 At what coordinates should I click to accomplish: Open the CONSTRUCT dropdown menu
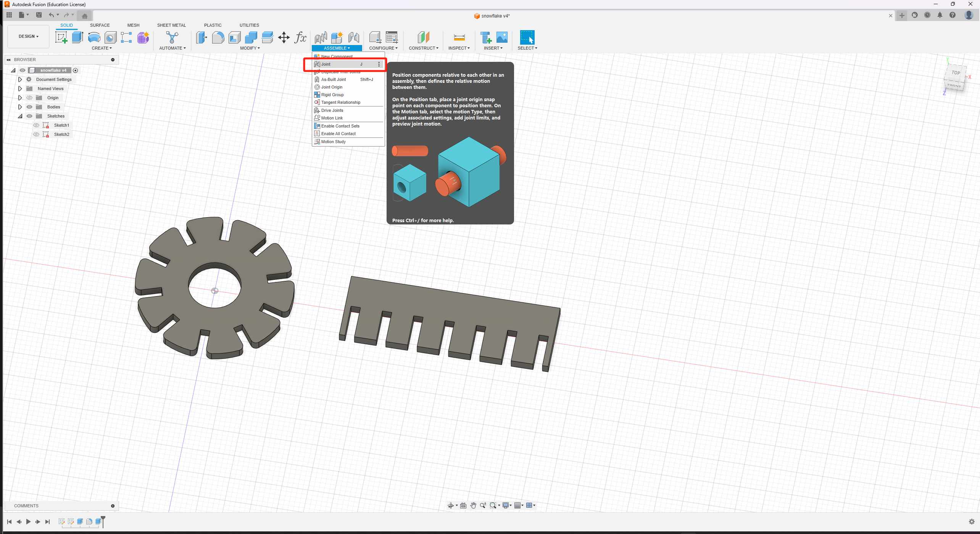[x=423, y=48]
